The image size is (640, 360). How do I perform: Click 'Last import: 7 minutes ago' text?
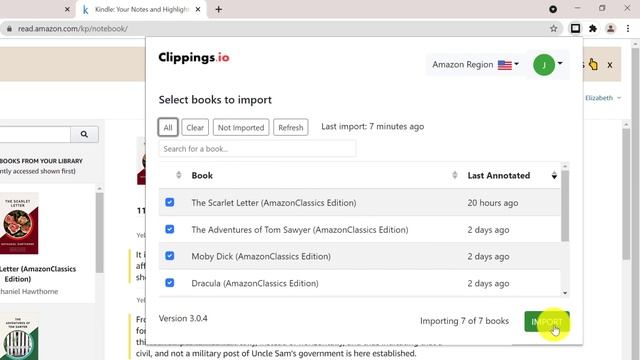click(373, 127)
